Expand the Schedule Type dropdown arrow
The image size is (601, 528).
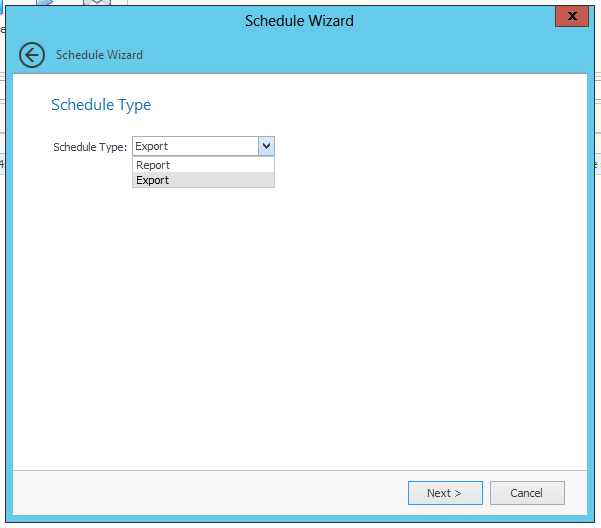(266, 146)
